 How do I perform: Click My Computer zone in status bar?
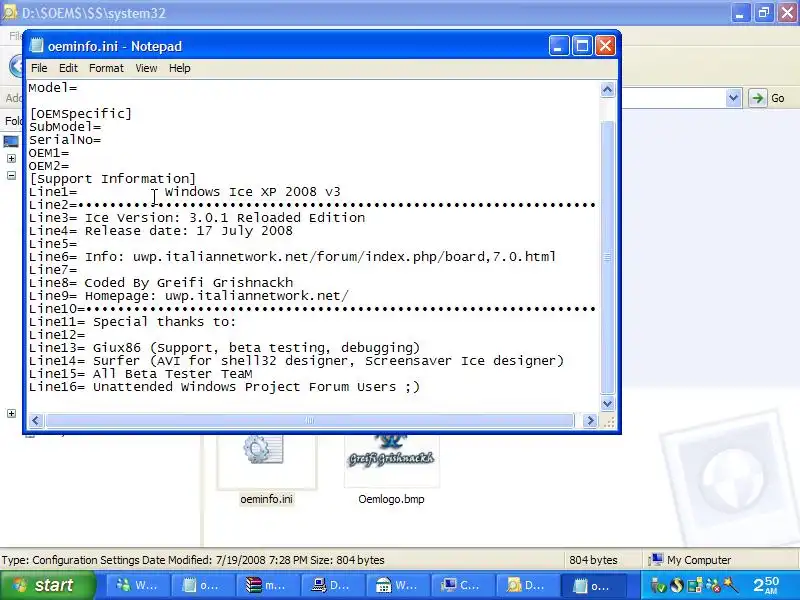pyautogui.click(x=690, y=560)
